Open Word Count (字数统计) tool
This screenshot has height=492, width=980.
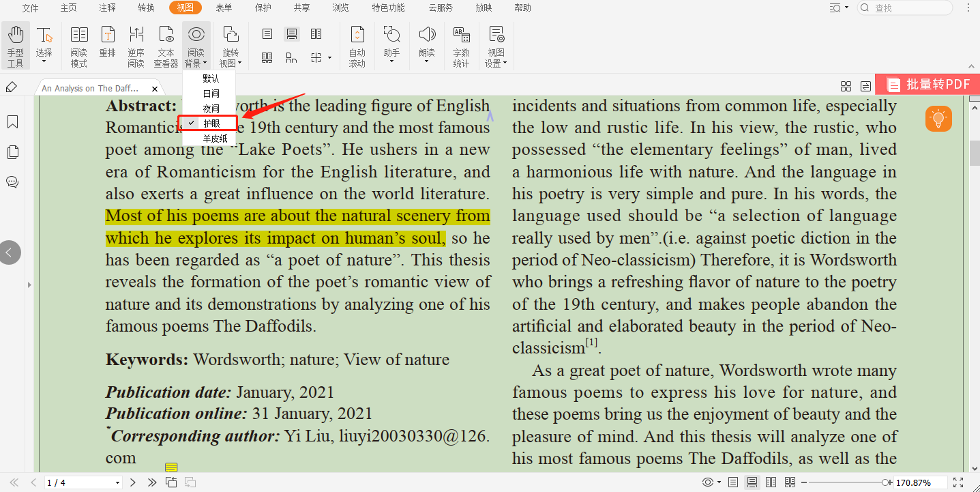click(461, 46)
